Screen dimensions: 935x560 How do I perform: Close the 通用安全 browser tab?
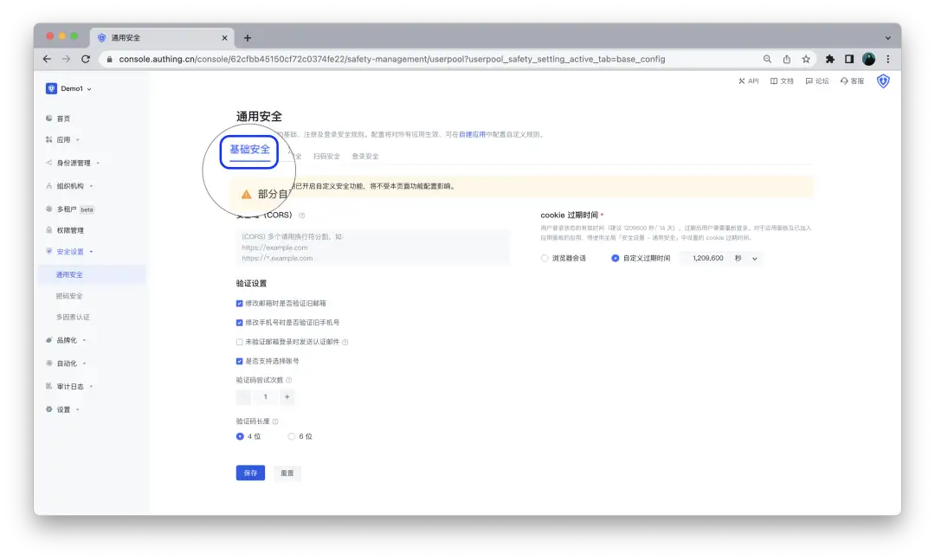tap(225, 37)
